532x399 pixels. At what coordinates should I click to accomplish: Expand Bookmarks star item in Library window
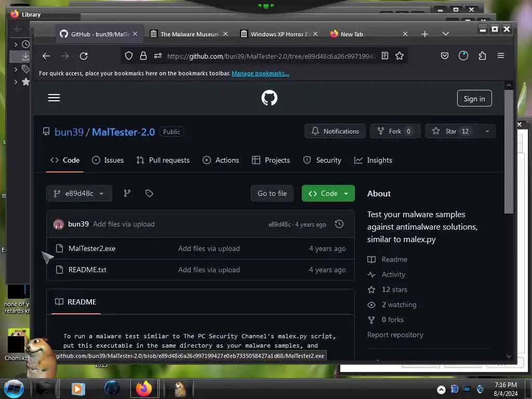(16, 82)
